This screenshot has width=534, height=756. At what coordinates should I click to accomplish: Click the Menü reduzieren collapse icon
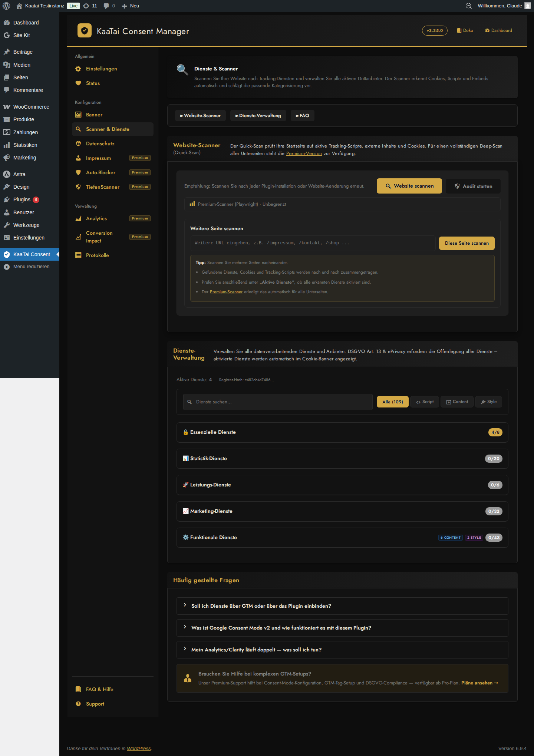click(7, 267)
